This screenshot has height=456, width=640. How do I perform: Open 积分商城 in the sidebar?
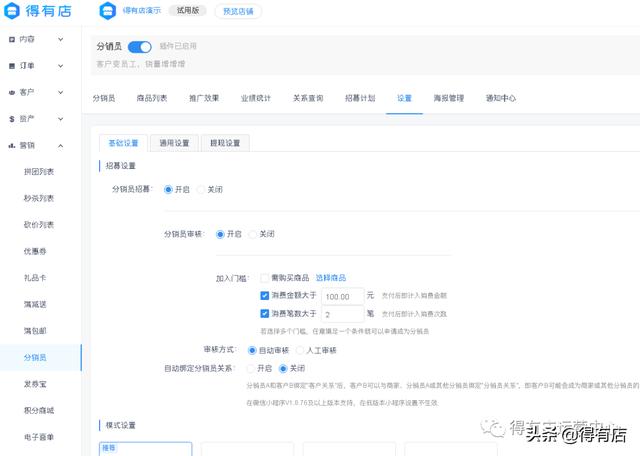39,411
